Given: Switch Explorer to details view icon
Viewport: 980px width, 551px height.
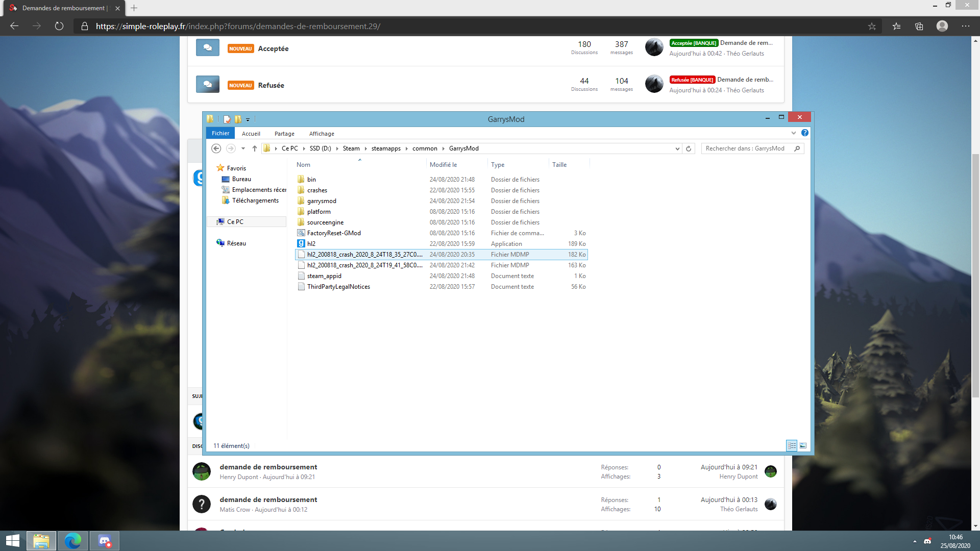Looking at the screenshot, I should pyautogui.click(x=792, y=445).
